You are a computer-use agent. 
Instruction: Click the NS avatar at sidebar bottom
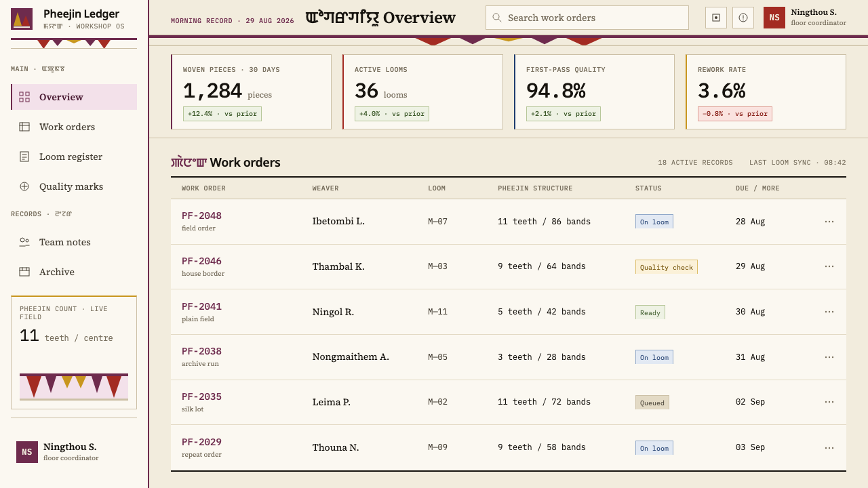click(x=27, y=452)
